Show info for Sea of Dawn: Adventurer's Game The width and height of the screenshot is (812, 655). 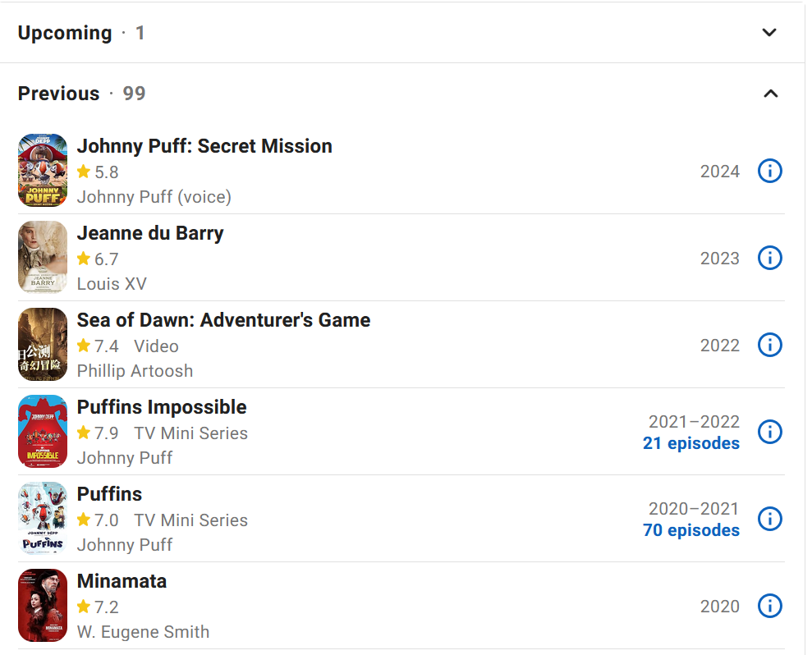pos(769,345)
